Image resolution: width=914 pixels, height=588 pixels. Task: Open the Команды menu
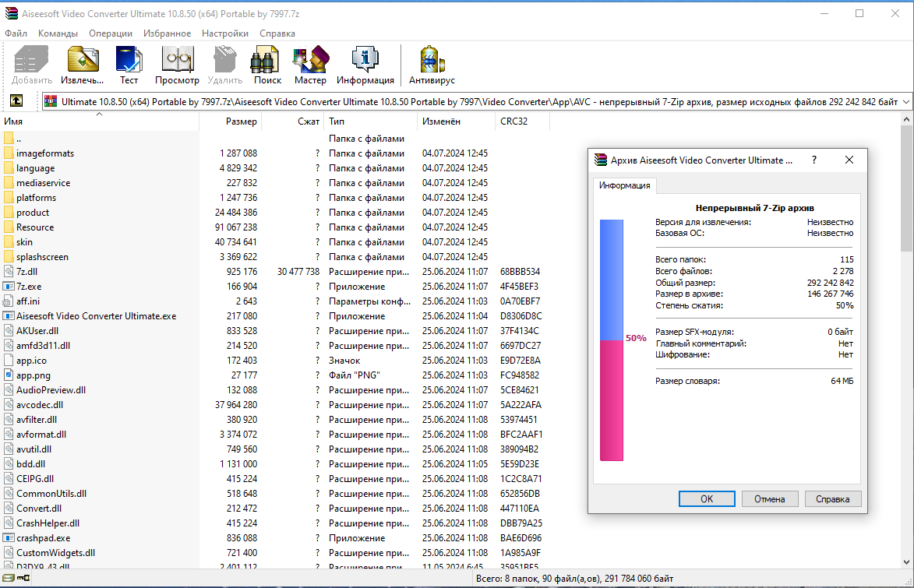click(58, 33)
